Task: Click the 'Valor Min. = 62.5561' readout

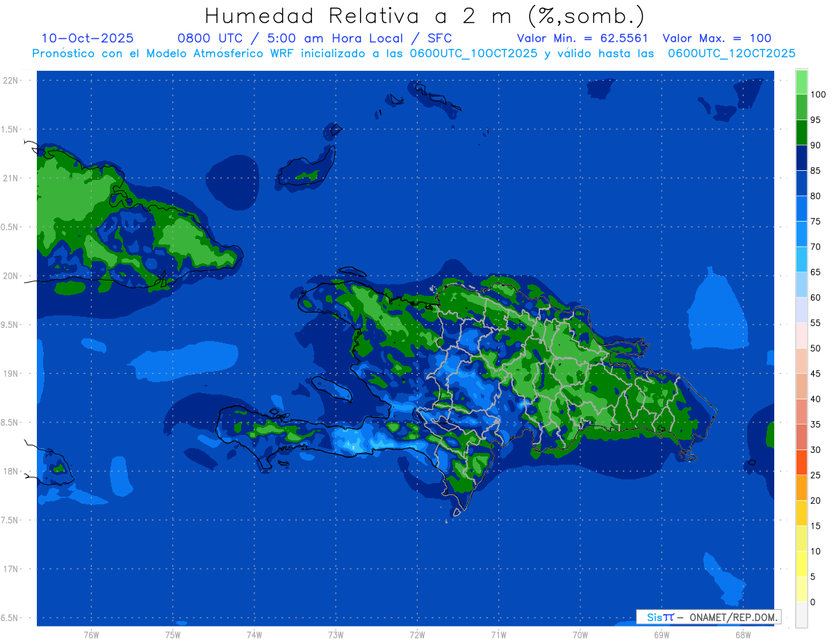Action: tap(584, 38)
